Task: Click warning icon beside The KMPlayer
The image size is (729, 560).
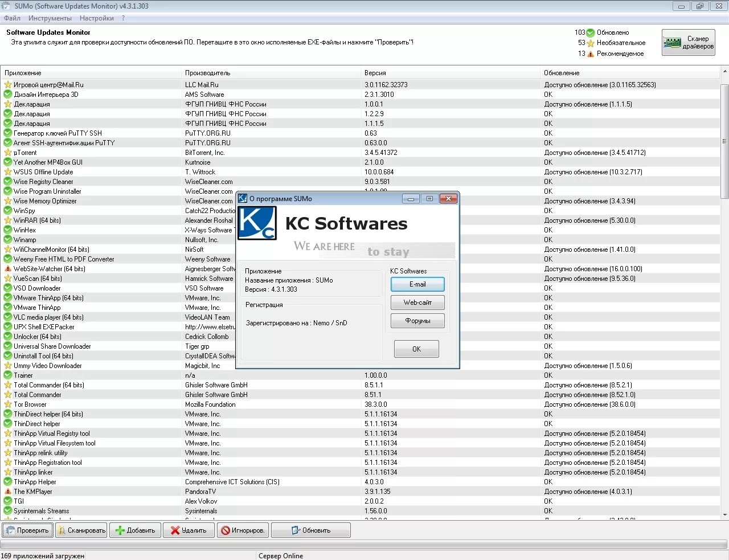Action: [x=8, y=492]
